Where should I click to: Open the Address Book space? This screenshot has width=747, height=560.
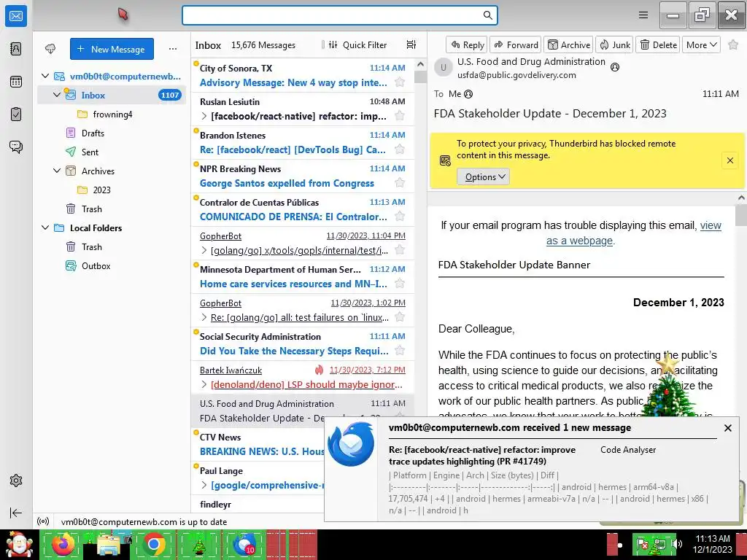16,49
